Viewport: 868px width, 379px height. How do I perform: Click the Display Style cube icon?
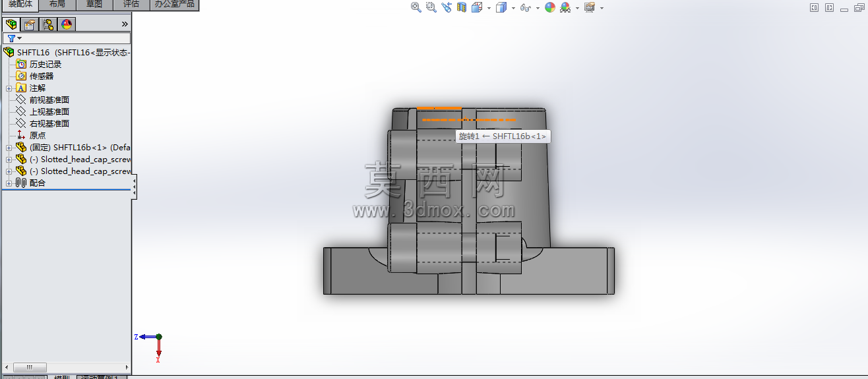(501, 7)
